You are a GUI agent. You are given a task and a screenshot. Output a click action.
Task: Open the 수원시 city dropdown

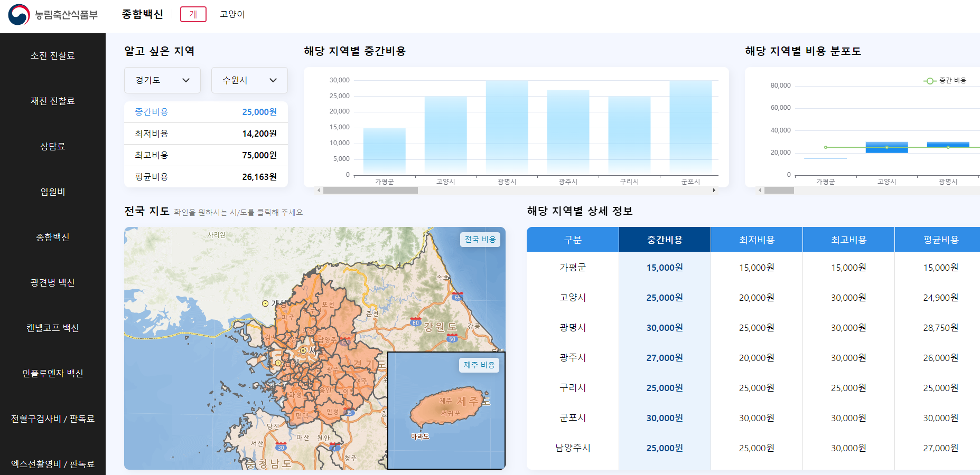[x=249, y=80]
